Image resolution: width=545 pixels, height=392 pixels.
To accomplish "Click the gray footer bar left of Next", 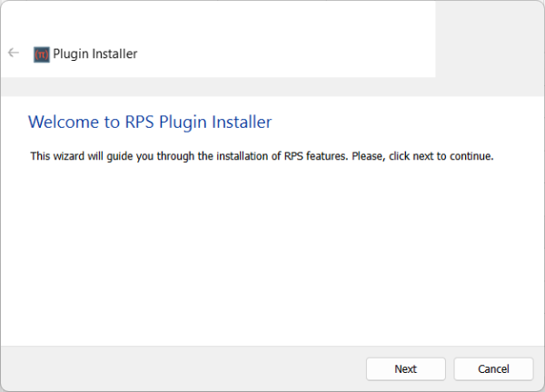I will click(x=182, y=368).
